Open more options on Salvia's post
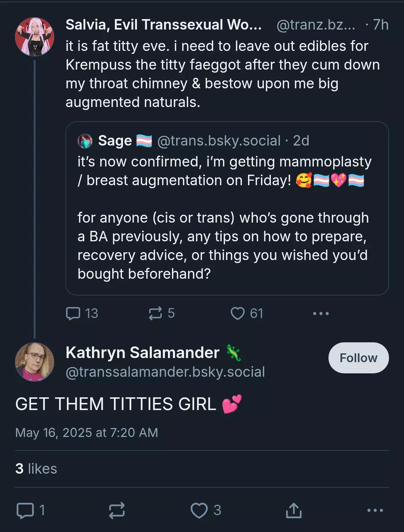Screen dimensions: 404x532 (x=321, y=314)
